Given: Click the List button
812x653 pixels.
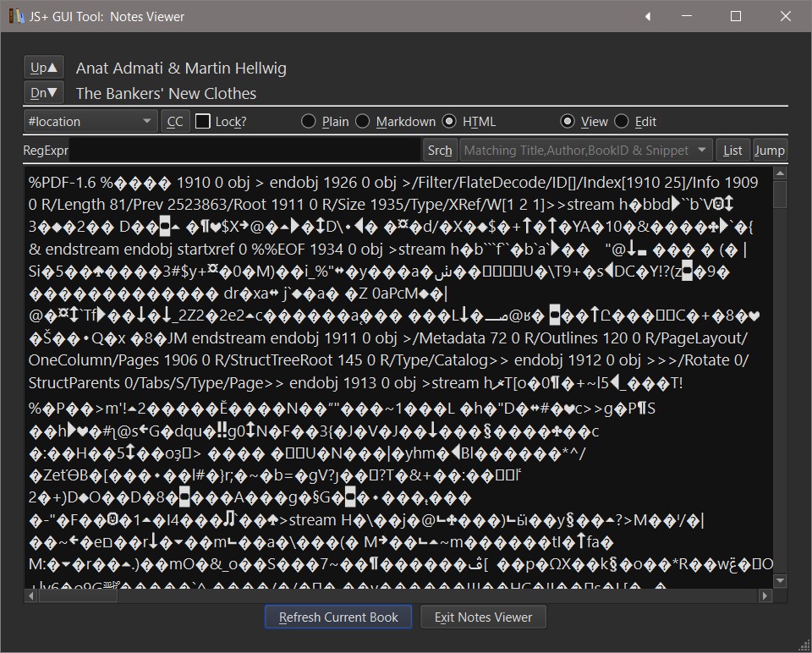Looking at the screenshot, I should 732,151.
